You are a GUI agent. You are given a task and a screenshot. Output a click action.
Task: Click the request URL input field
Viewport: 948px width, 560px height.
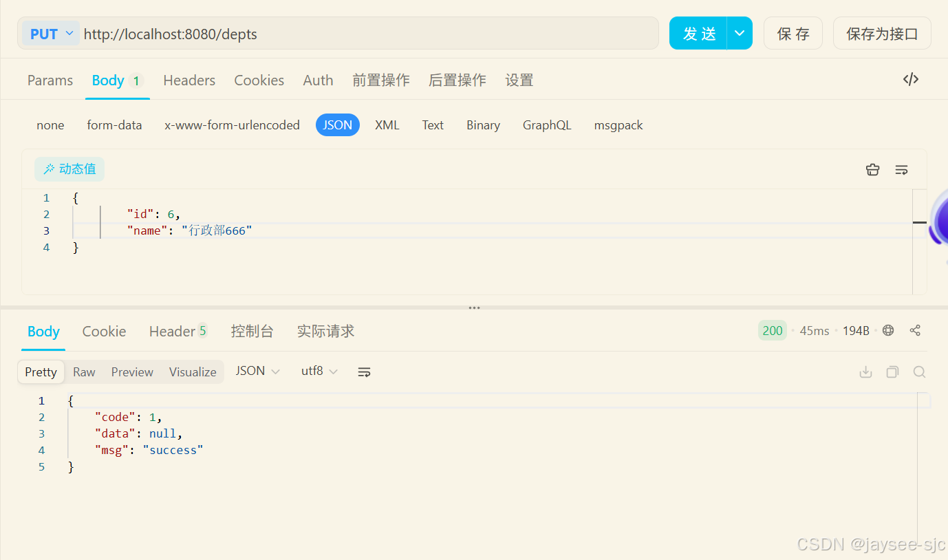click(x=369, y=34)
